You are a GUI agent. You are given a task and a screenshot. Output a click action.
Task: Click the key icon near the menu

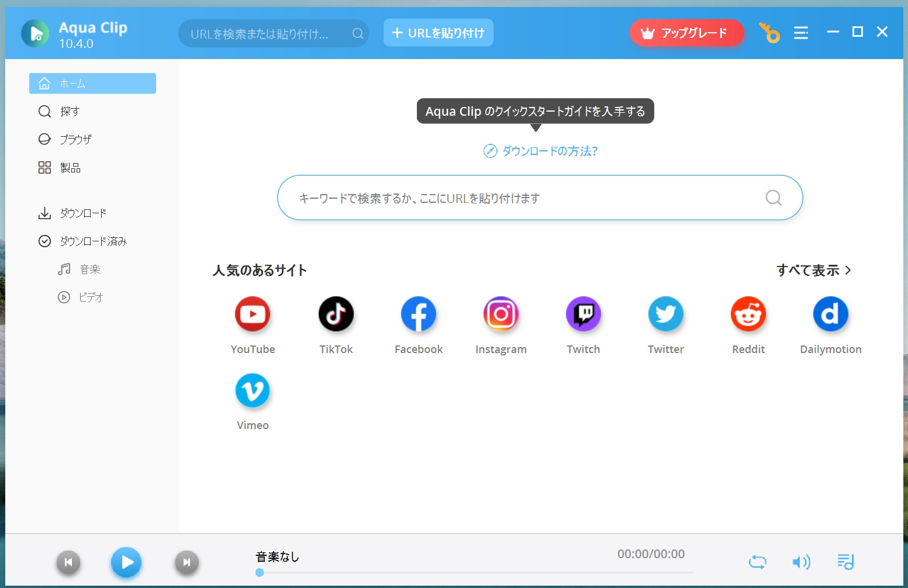point(769,33)
